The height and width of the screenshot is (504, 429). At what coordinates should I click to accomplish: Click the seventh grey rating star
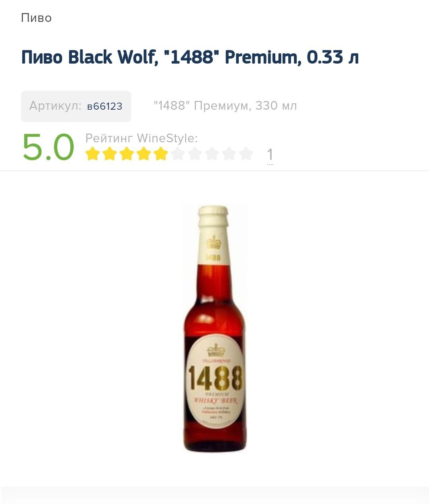pyautogui.click(x=195, y=153)
